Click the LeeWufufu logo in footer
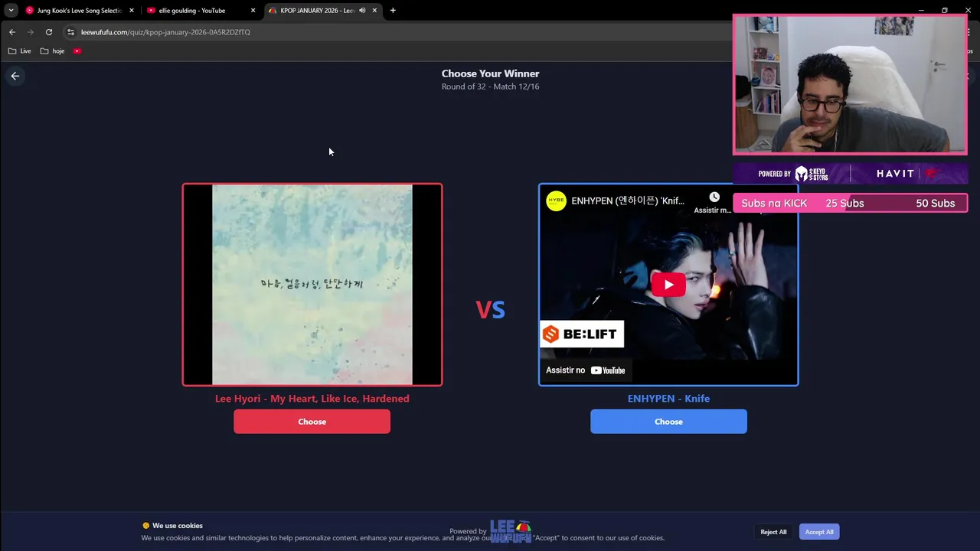 click(511, 531)
